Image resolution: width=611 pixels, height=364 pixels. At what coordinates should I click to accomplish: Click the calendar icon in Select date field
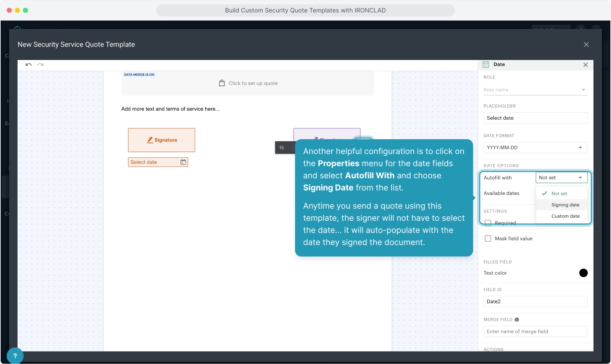coord(183,162)
